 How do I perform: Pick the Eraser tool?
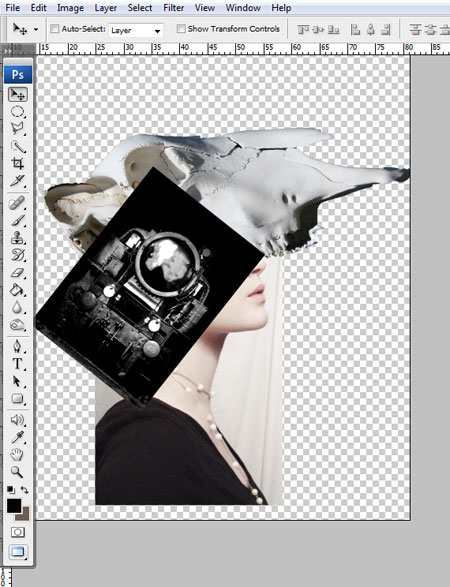[x=18, y=273]
